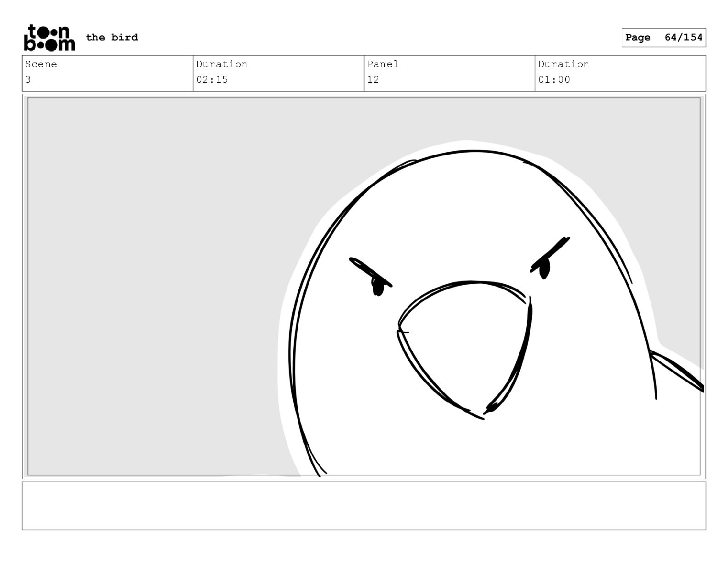Select the project title 'the bird'
The width and height of the screenshot is (728, 563).
[x=112, y=37]
